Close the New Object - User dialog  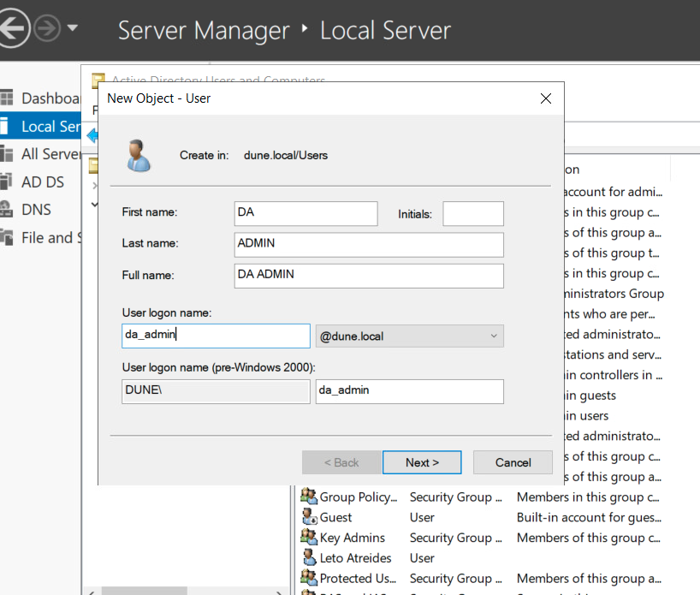546,98
